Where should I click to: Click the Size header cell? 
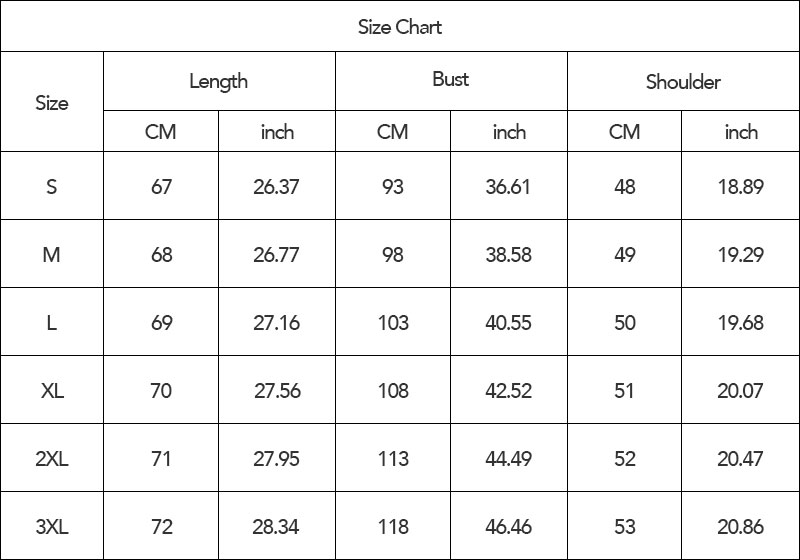point(52,103)
